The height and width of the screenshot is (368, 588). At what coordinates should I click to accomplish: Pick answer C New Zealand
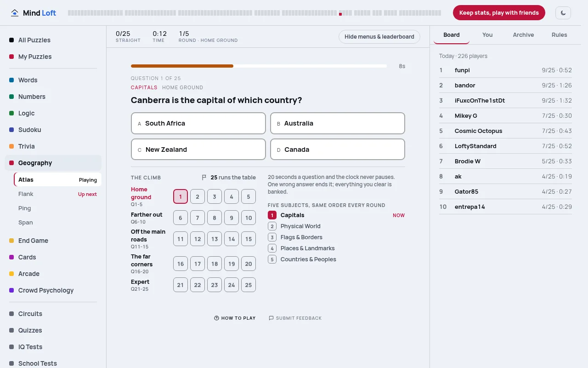coord(198,149)
